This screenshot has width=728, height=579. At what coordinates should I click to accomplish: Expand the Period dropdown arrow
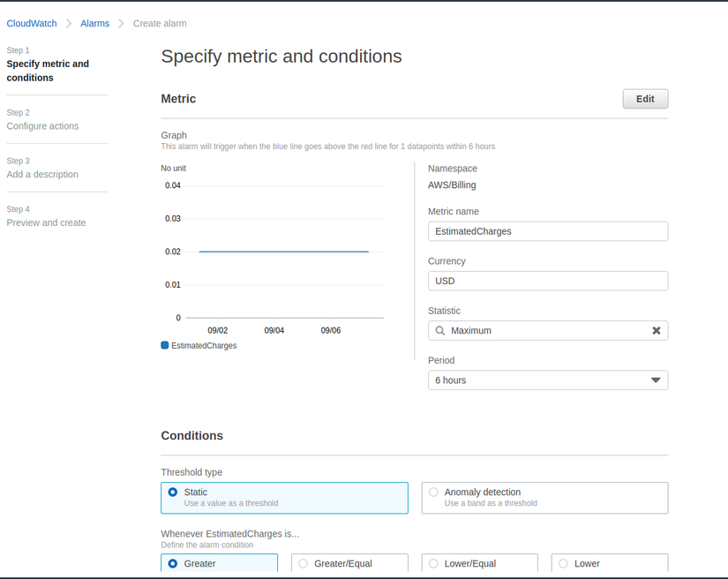pyautogui.click(x=656, y=380)
